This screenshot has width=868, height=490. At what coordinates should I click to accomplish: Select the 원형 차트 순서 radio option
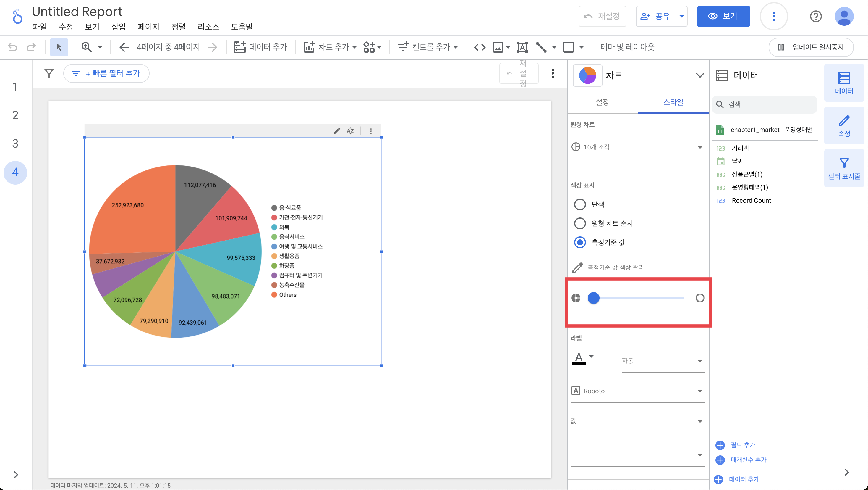coord(579,223)
